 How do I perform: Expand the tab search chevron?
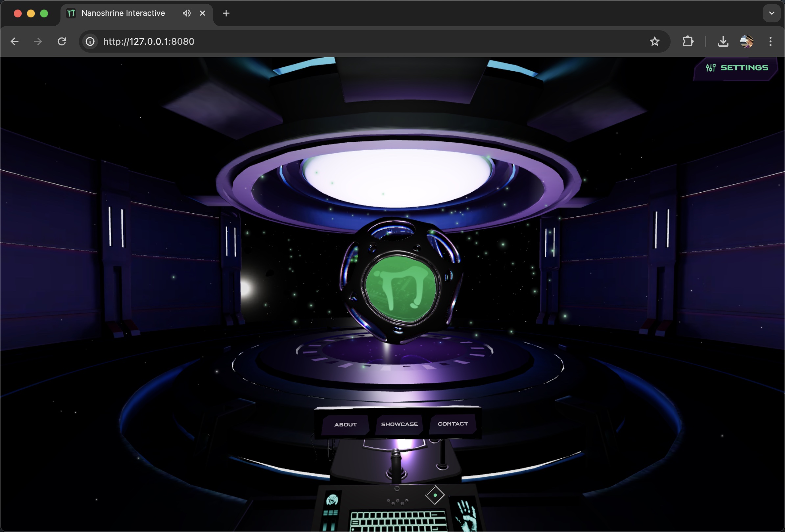click(772, 13)
